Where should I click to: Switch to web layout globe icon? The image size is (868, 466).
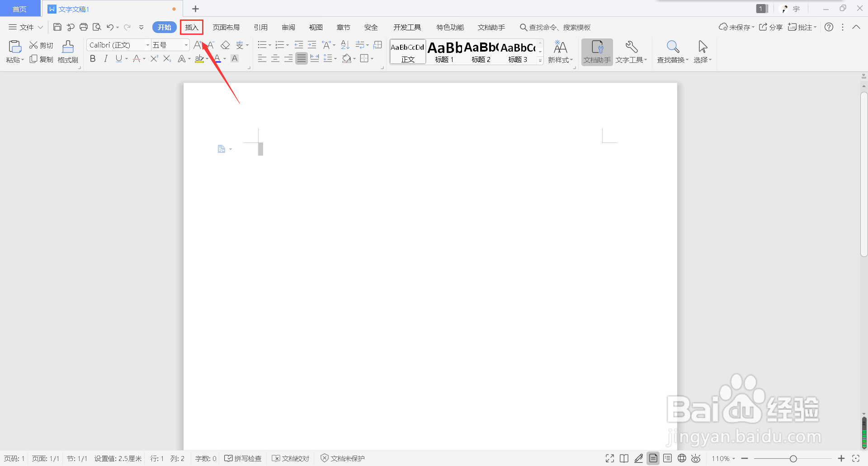click(682, 458)
